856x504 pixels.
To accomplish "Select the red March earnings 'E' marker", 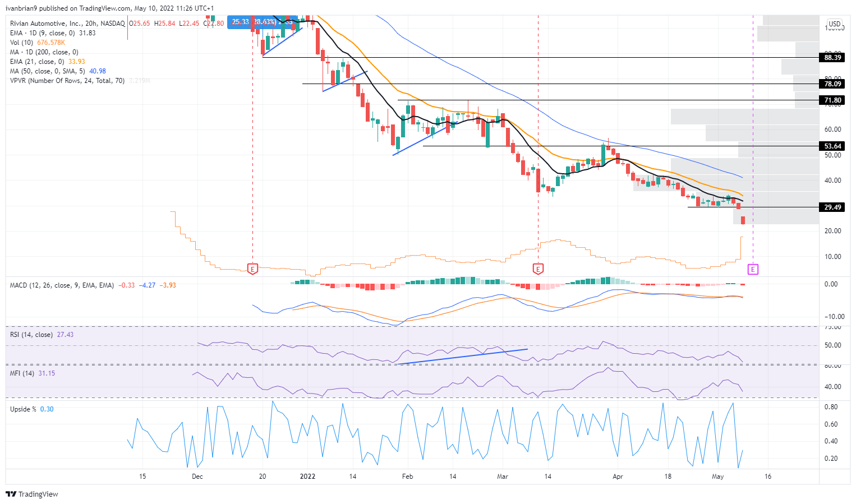I will pyautogui.click(x=539, y=269).
